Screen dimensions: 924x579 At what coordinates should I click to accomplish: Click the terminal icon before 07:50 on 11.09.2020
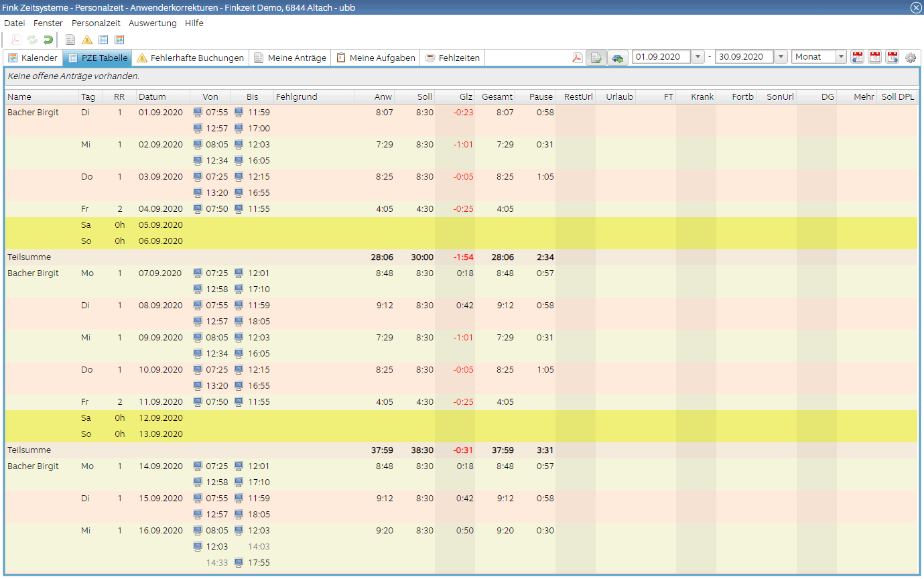point(198,402)
